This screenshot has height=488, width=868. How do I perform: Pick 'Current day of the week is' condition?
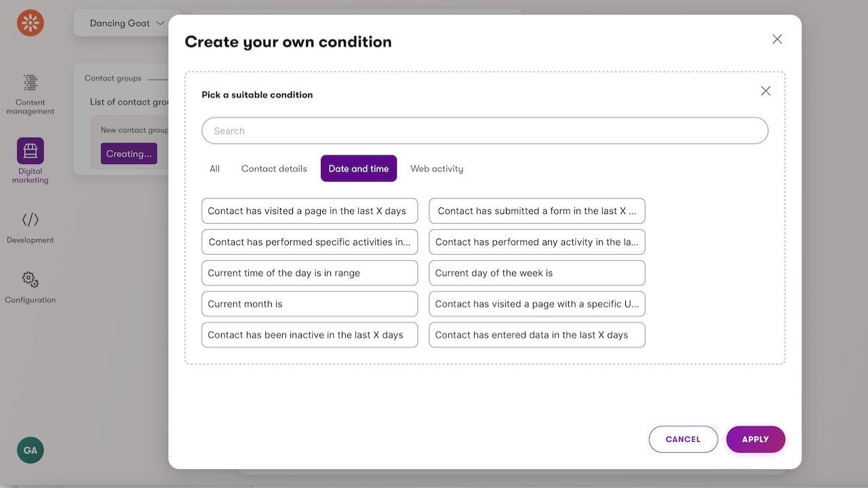(x=537, y=273)
